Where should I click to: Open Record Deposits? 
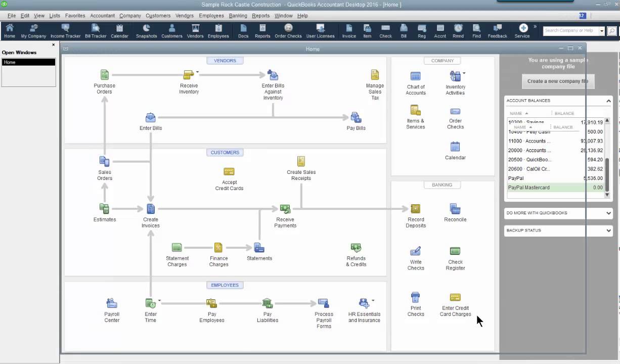tap(416, 209)
